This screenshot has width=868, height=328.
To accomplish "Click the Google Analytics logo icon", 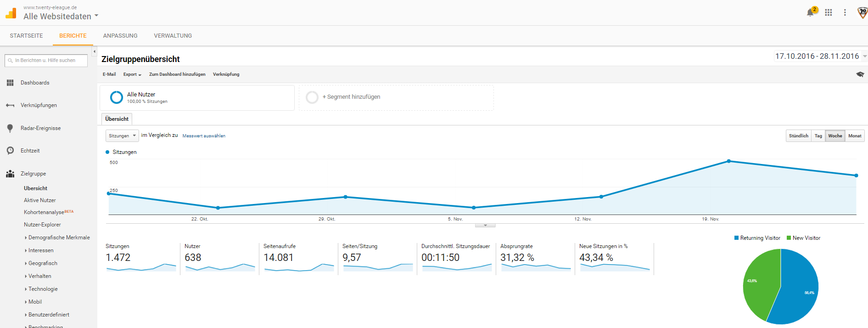I will coord(11,13).
